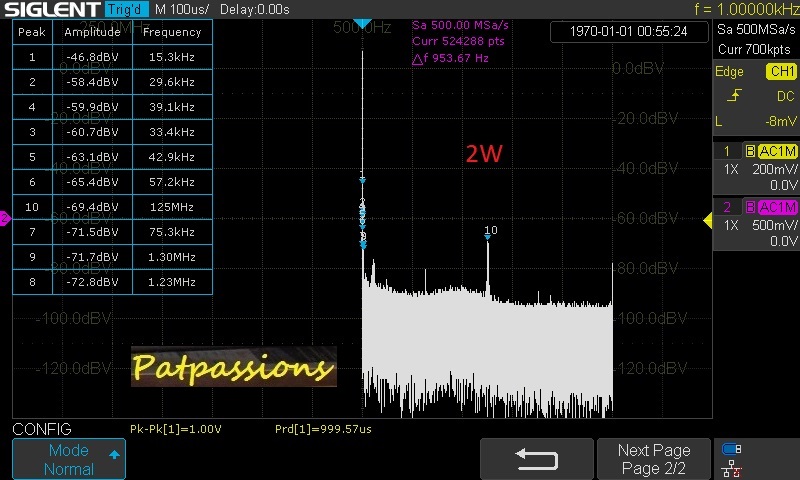Click the rising edge trigger slope icon
This screenshot has width=800, height=480.
tap(735, 96)
